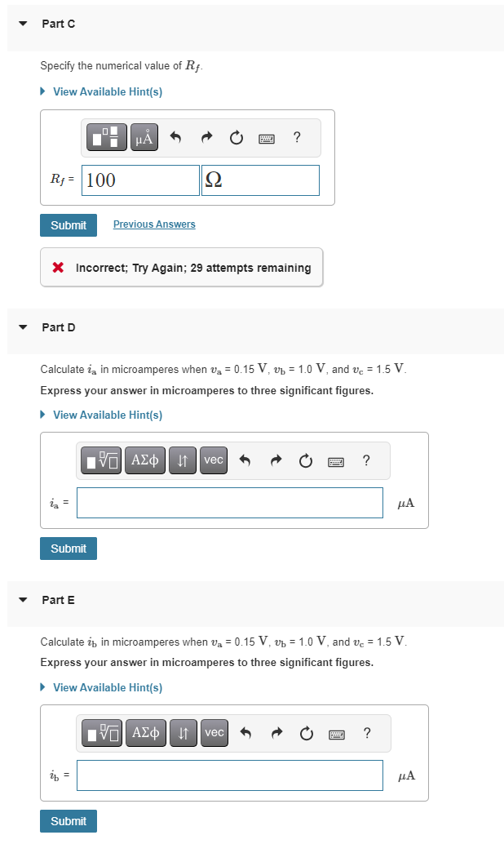The width and height of the screenshot is (504, 844).
Task: Collapse the Part E section
Action: [21, 600]
